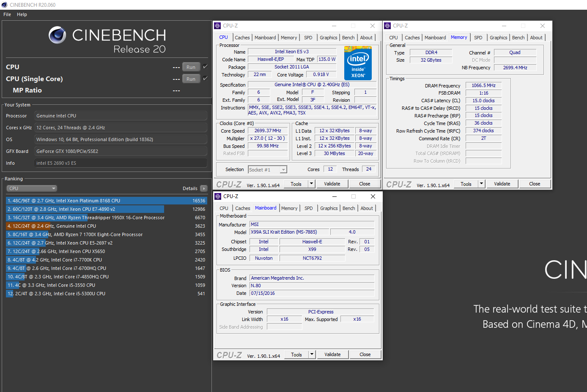
Task: Click the DRAM Frequency value 1066.5 MHz
Action: 483,85
